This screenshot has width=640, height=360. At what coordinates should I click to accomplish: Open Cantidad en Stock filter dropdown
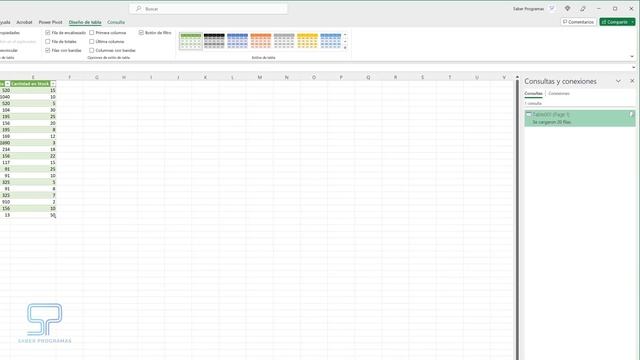coord(53,84)
